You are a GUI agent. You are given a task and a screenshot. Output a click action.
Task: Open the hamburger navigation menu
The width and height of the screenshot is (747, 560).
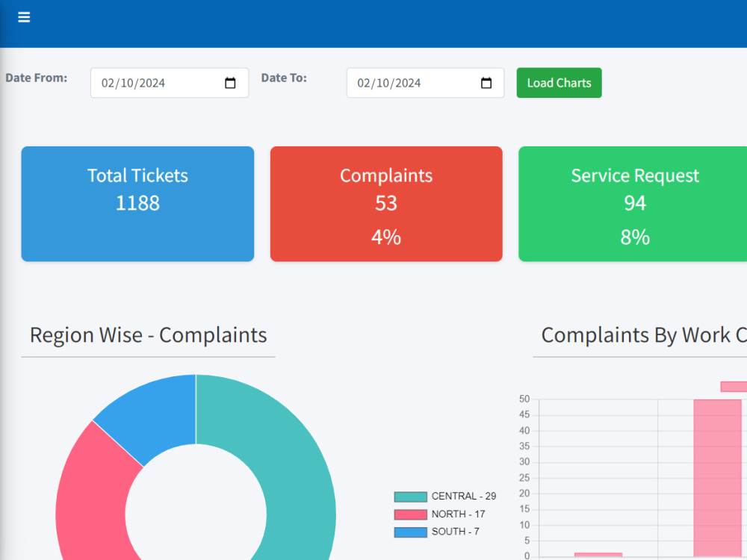(24, 17)
